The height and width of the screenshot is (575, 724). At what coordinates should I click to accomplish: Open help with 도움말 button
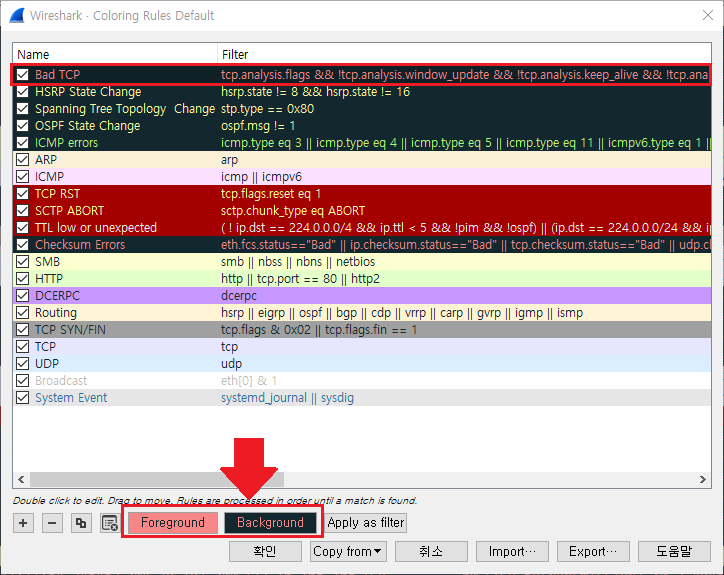(x=674, y=551)
